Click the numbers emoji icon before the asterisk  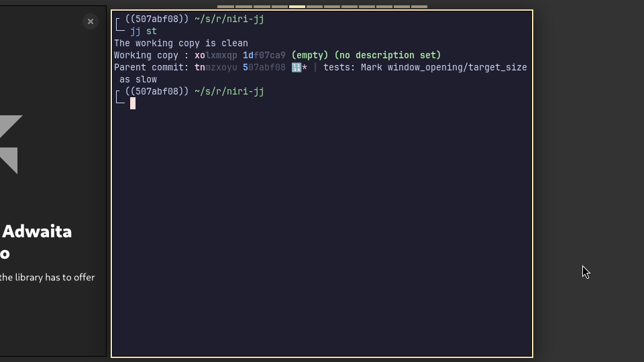(296, 68)
